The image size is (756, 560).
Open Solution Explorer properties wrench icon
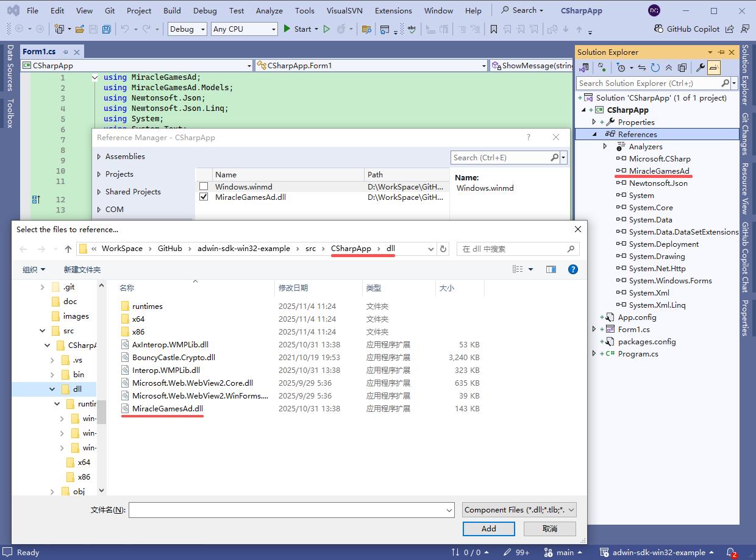coord(701,67)
